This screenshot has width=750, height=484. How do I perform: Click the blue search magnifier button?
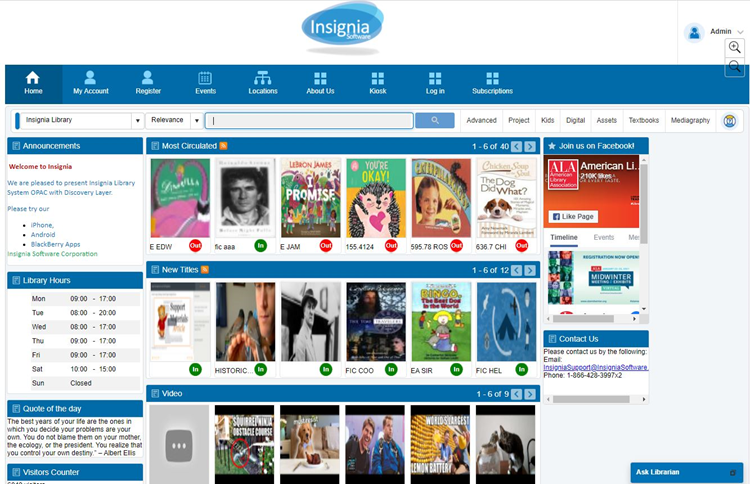pyautogui.click(x=434, y=120)
